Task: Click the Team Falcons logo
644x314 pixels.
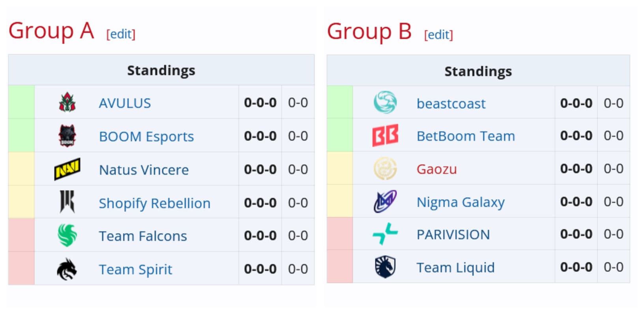Action: [67, 235]
